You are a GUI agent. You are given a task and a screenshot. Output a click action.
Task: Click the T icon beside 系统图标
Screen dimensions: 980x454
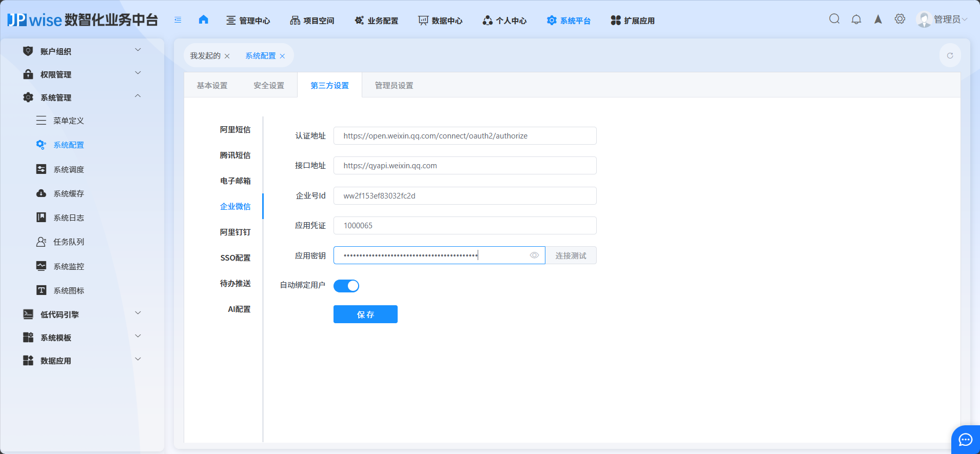(41, 290)
